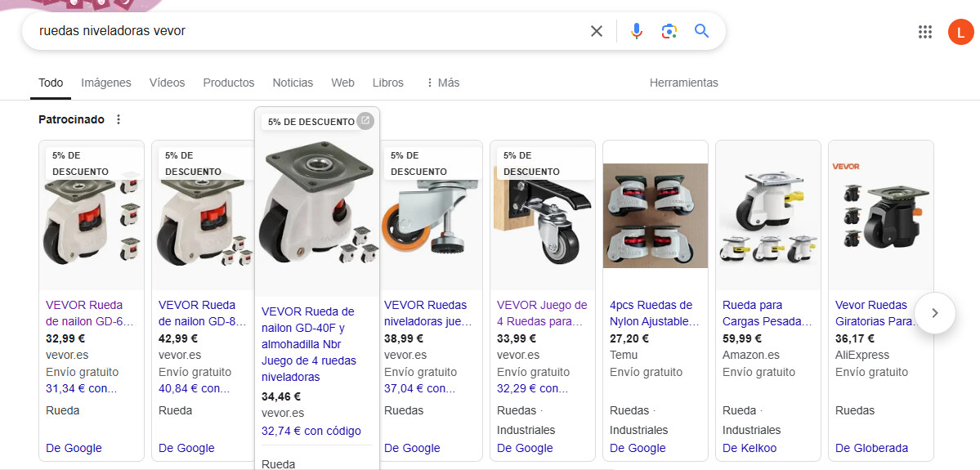Click the workbench caster image priced 33,99 €

(x=543, y=216)
